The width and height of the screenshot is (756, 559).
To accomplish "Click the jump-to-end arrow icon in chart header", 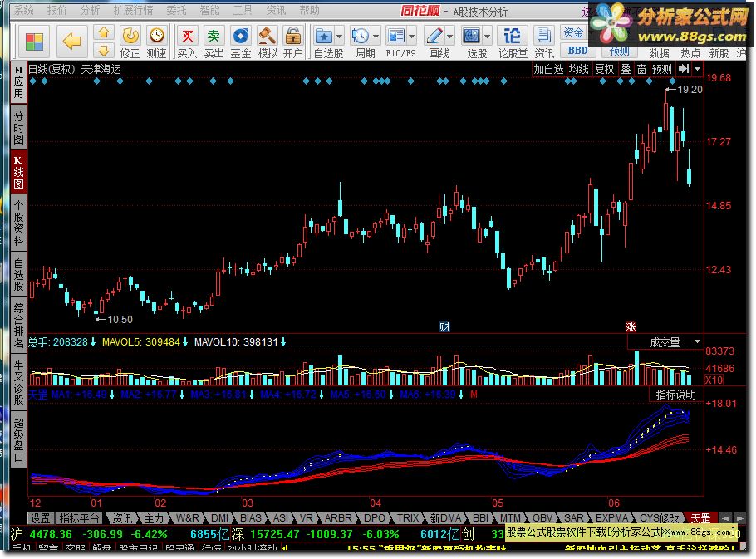I will click(684, 69).
